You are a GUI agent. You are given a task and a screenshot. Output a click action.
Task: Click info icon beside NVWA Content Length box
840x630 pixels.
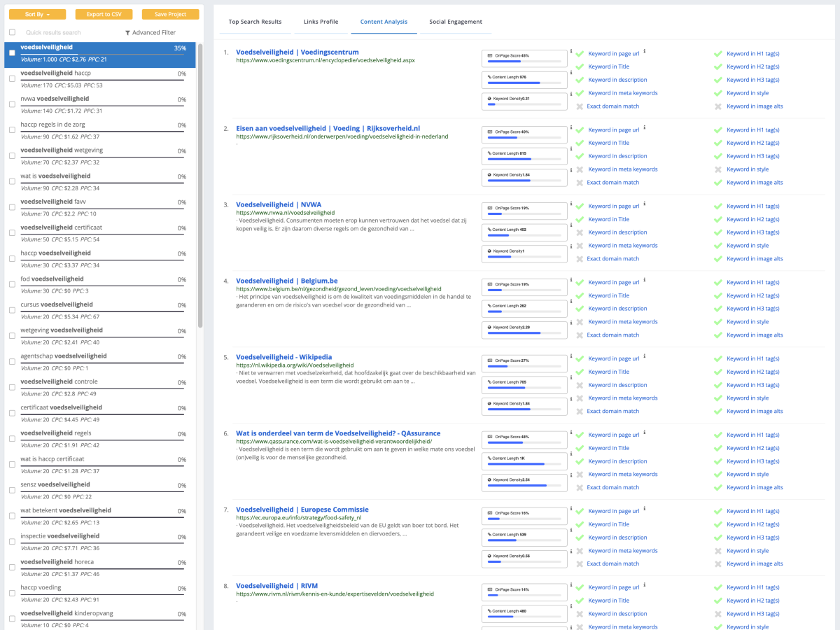tap(571, 226)
